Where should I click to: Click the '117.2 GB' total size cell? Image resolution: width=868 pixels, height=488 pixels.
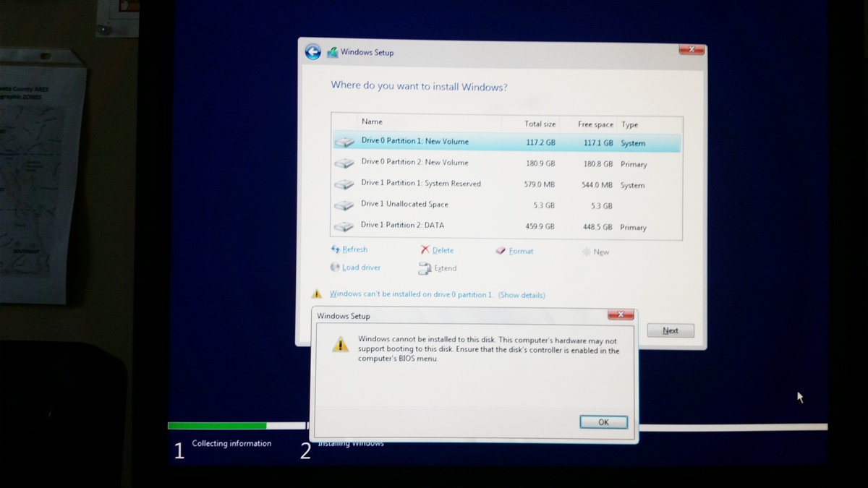coord(540,143)
